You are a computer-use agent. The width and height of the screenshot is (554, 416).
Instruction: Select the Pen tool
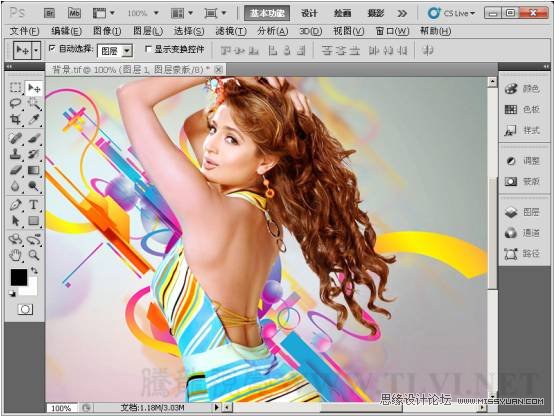(x=15, y=205)
